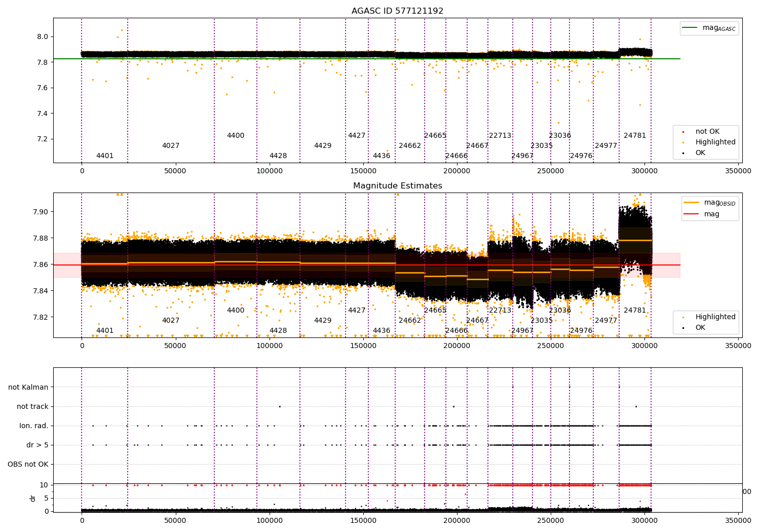Image resolution: width=760 pixels, height=532 pixels.
Task: Click 'not OK' in the top panel legend
Action: tap(706, 132)
